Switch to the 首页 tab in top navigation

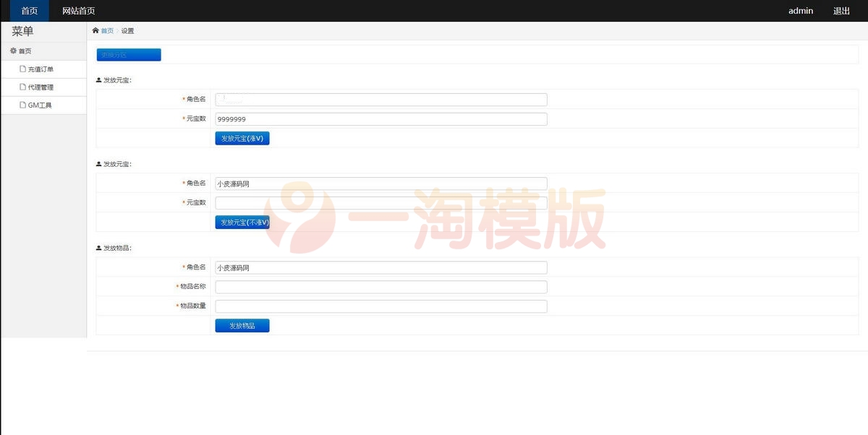pos(28,11)
